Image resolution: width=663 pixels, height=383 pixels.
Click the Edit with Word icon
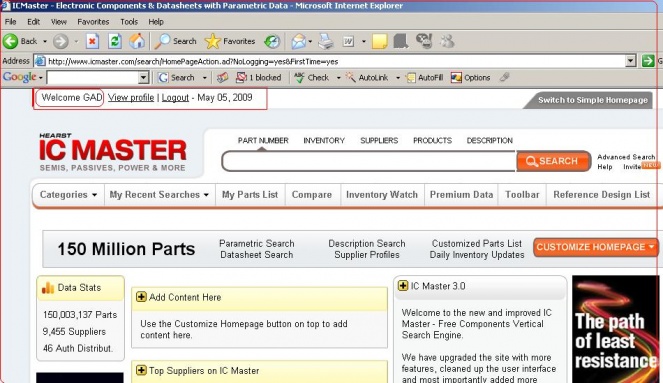click(348, 41)
